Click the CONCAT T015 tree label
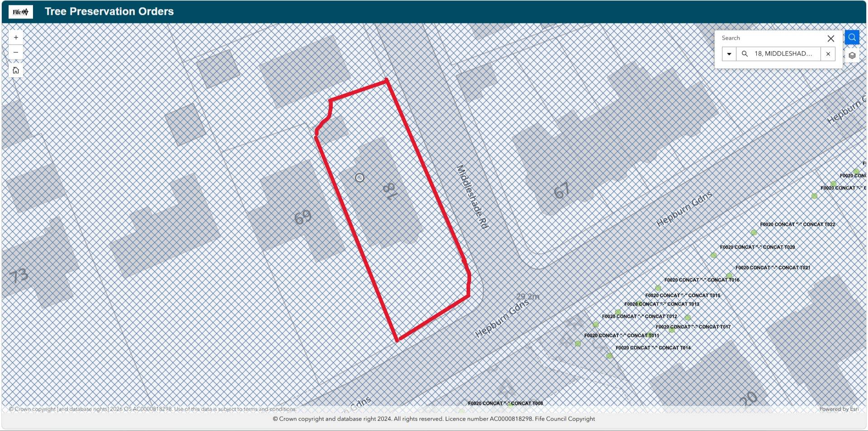 pyautogui.click(x=683, y=295)
